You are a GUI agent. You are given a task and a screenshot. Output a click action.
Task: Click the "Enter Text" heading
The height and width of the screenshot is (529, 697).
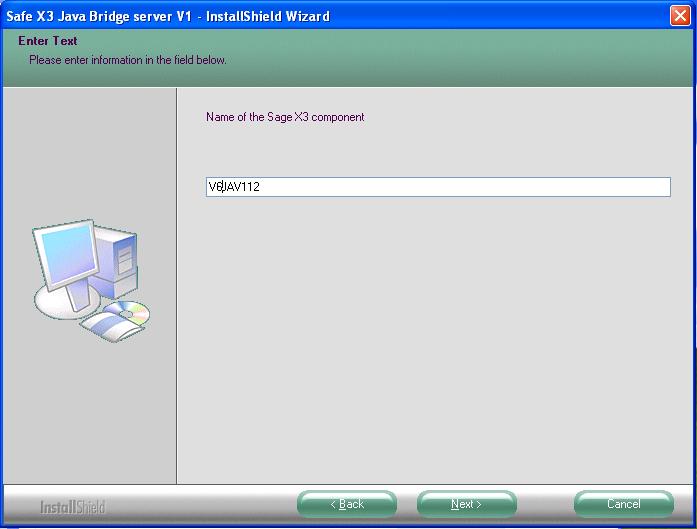point(47,41)
